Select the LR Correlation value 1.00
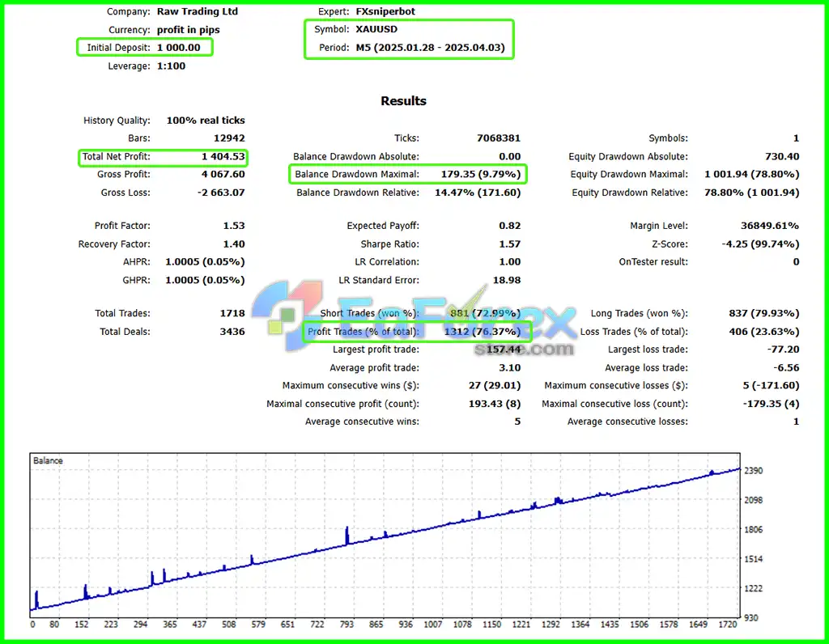This screenshot has width=829, height=644. (x=510, y=262)
